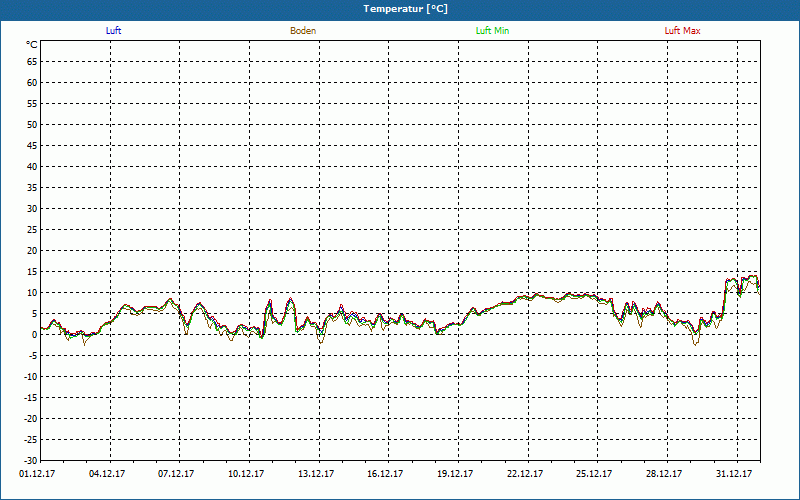Click the -25 value on temperature axis
The height and width of the screenshot is (500, 800).
point(31,439)
